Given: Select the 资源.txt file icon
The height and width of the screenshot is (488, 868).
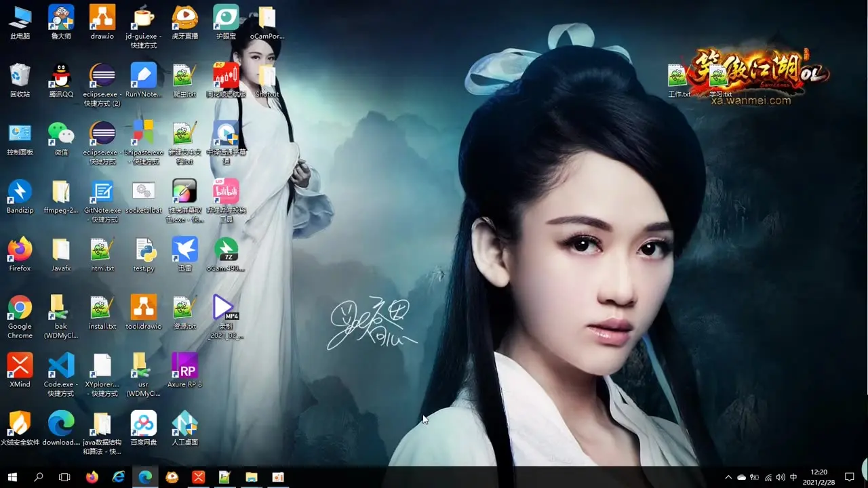Looking at the screenshot, I should click(184, 312).
